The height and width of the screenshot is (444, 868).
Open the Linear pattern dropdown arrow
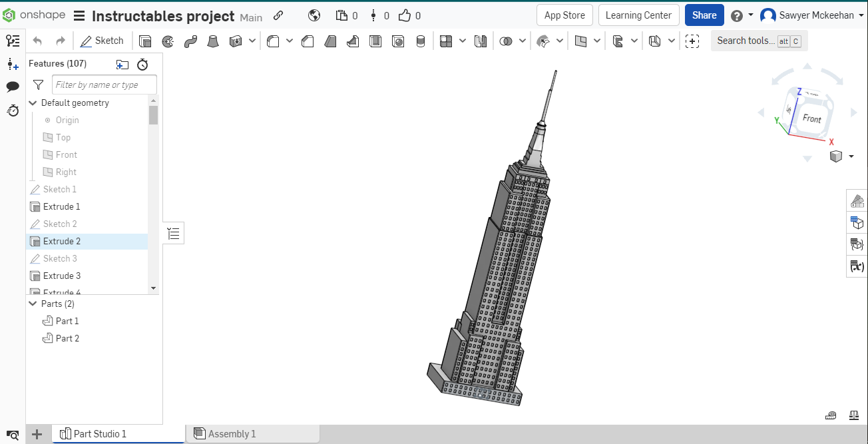[x=463, y=41]
